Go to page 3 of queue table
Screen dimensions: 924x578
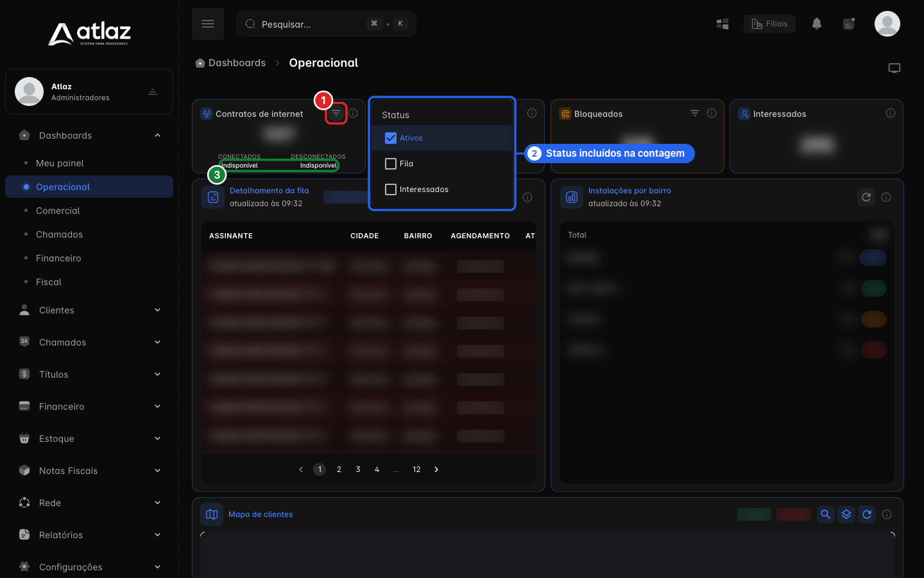pos(358,469)
